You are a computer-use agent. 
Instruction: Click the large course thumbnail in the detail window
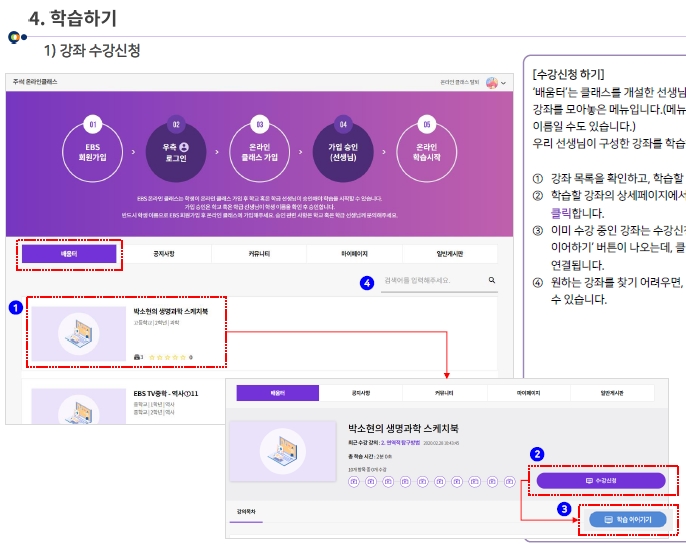tap(283, 451)
